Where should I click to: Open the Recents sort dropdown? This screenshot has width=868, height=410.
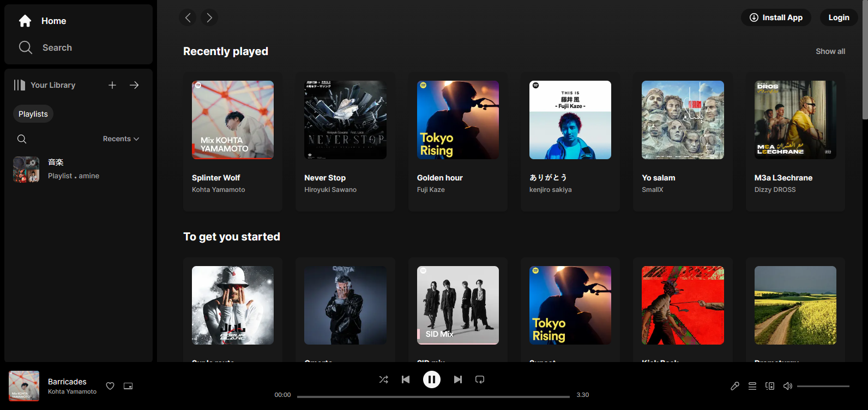pyautogui.click(x=121, y=139)
